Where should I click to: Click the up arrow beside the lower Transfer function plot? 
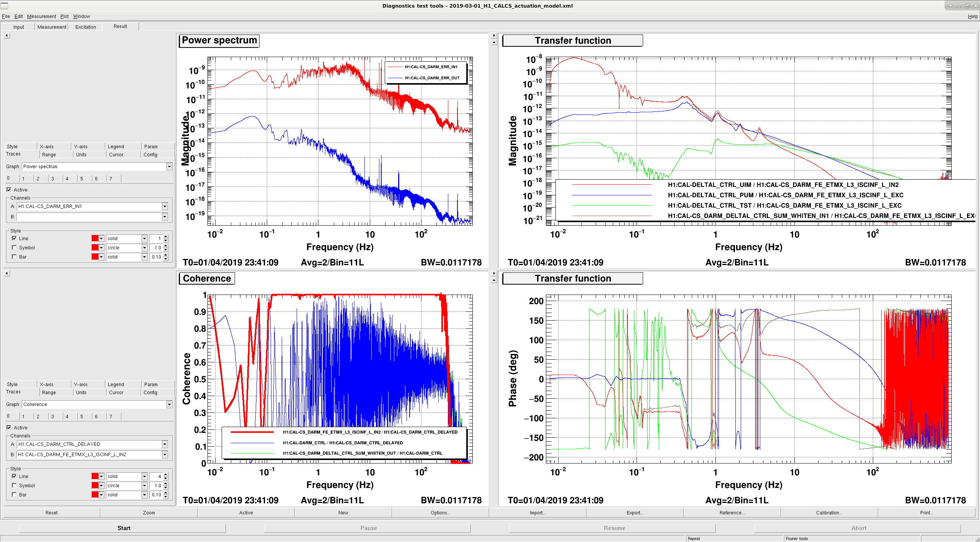494,280
